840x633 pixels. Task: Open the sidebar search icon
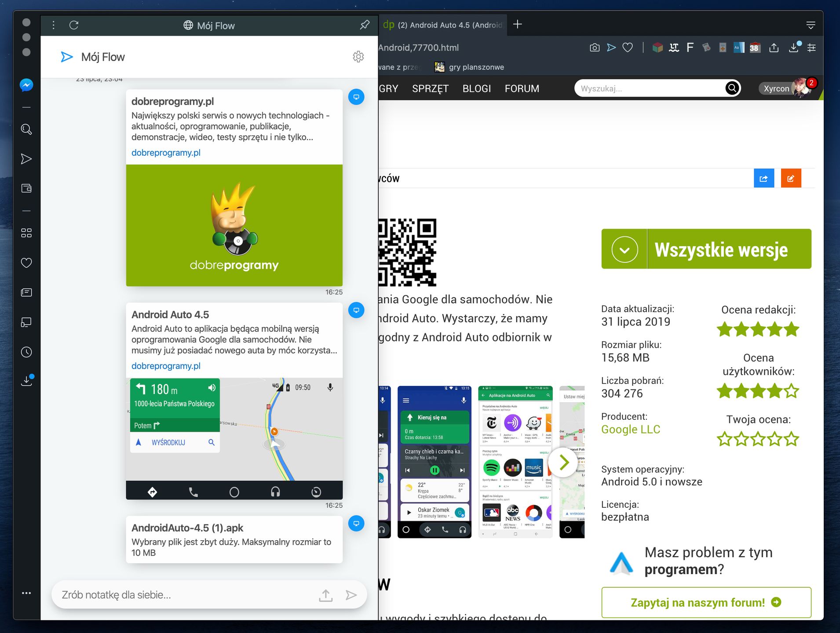click(x=26, y=129)
